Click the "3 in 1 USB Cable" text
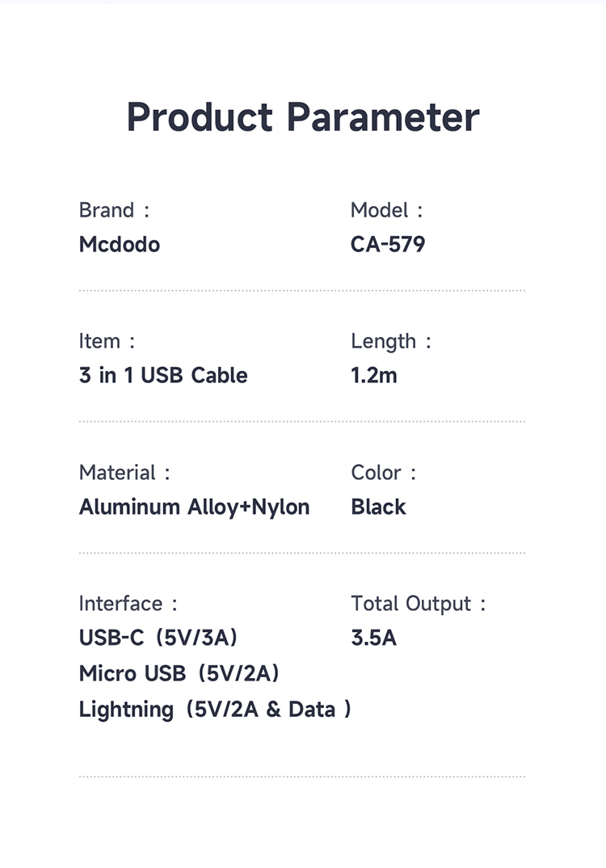This screenshot has width=606, height=868. 163,375
